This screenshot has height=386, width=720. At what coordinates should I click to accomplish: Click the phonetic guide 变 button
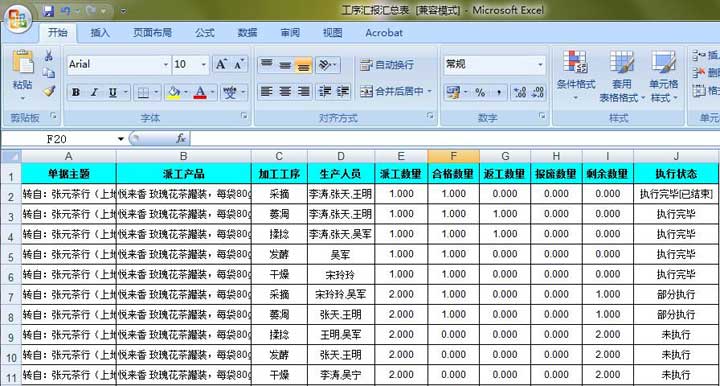point(230,93)
